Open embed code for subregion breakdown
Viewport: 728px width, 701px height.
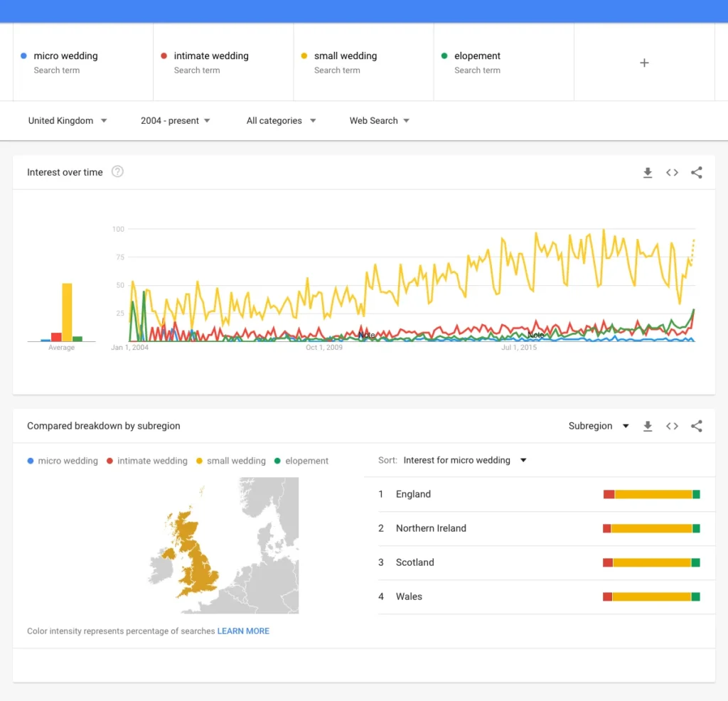click(672, 427)
